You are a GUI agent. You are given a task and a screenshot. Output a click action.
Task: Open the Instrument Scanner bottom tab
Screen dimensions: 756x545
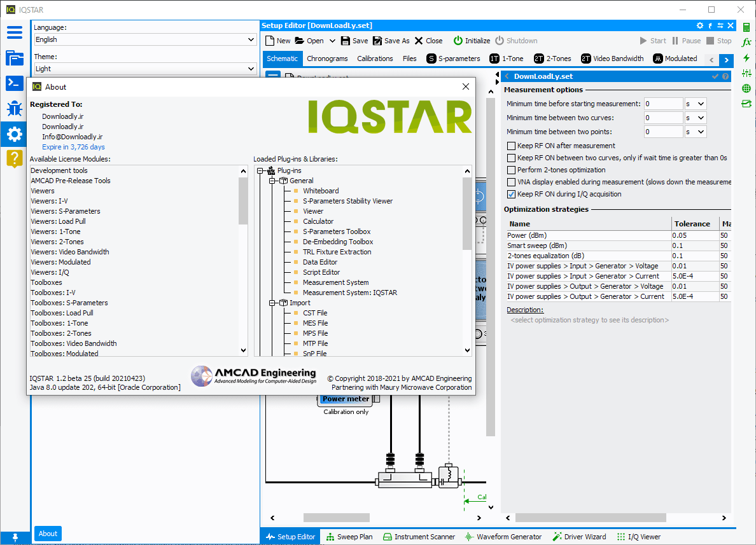pyautogui.click(x=419, y=537)
